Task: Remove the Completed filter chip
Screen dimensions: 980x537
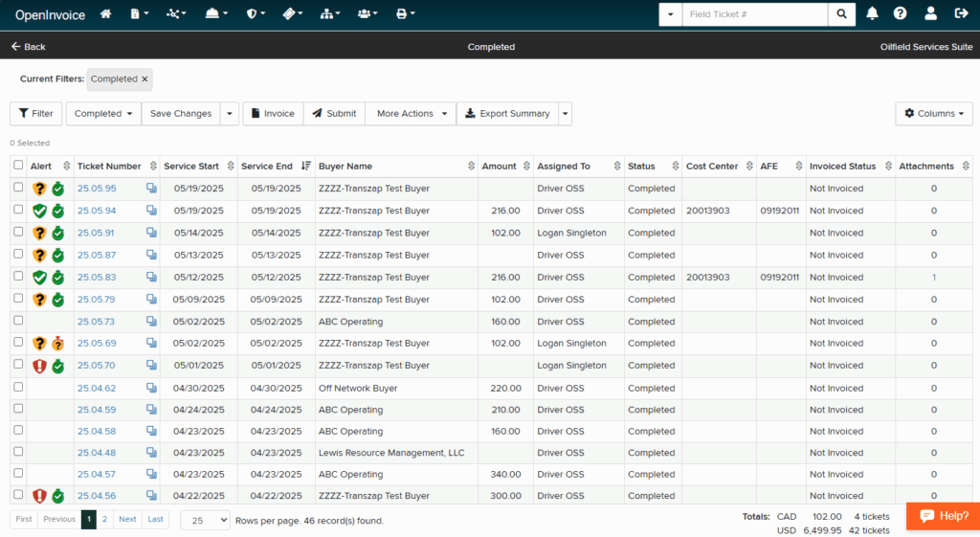Action: pos(145,79)
